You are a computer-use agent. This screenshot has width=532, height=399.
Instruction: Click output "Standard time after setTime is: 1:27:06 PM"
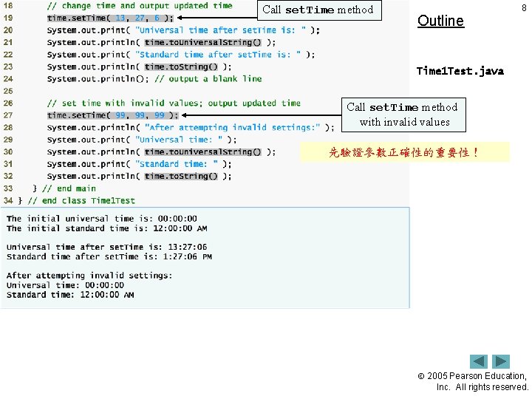(109, 256)
